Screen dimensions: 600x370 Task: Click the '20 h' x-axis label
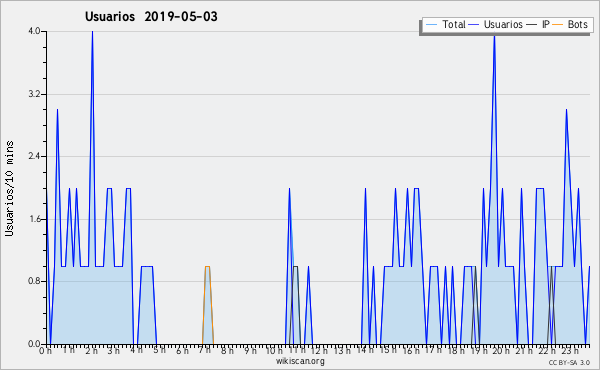[502, 350]
